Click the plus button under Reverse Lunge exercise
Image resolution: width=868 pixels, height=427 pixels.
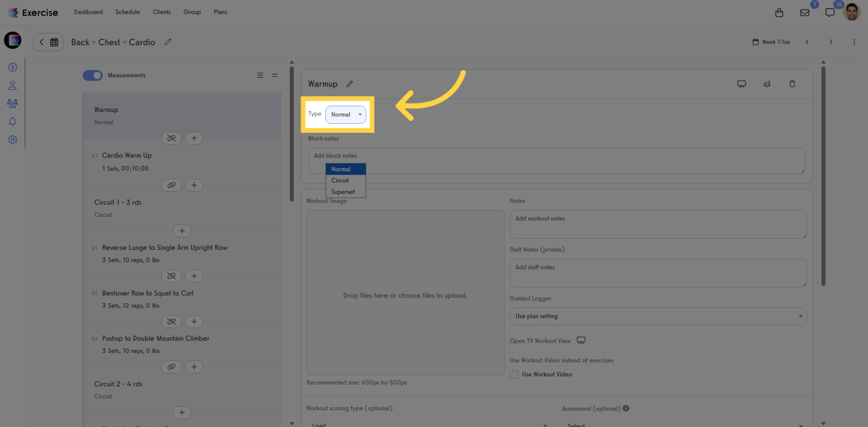click(x=194, y=276)
